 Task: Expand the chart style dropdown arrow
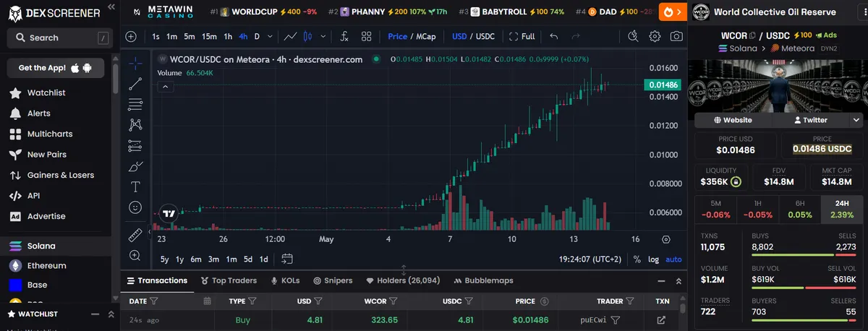point(323,36)
